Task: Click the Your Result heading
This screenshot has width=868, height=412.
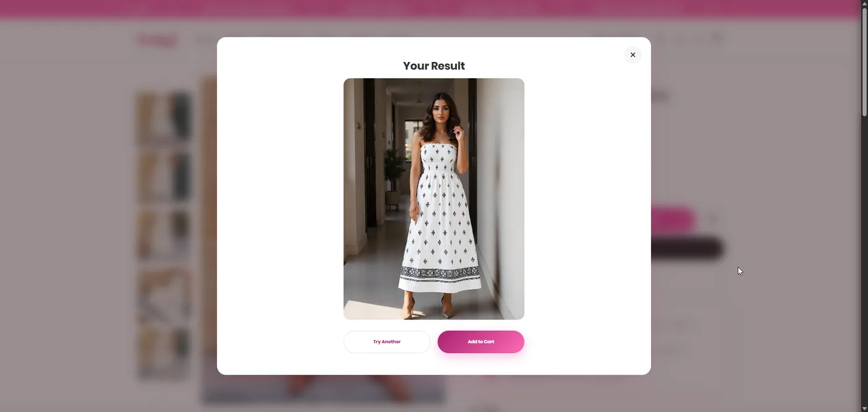Action: click(434, 66)
